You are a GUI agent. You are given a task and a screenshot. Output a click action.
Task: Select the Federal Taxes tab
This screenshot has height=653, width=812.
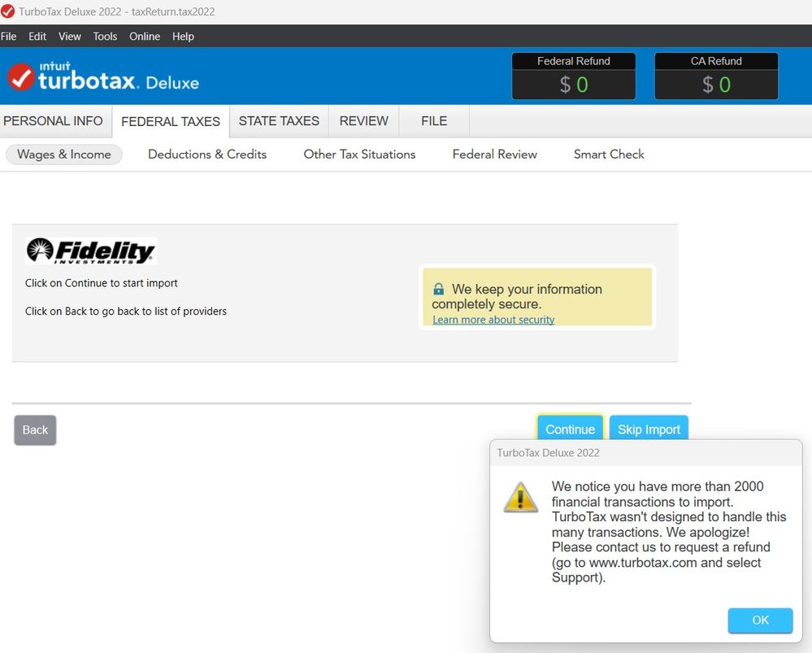tap(171, 121)
